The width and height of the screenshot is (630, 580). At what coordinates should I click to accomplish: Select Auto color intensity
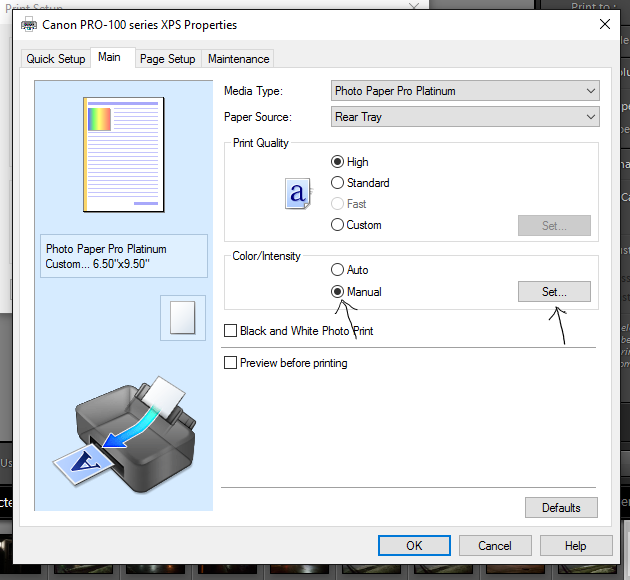point(350,270)
